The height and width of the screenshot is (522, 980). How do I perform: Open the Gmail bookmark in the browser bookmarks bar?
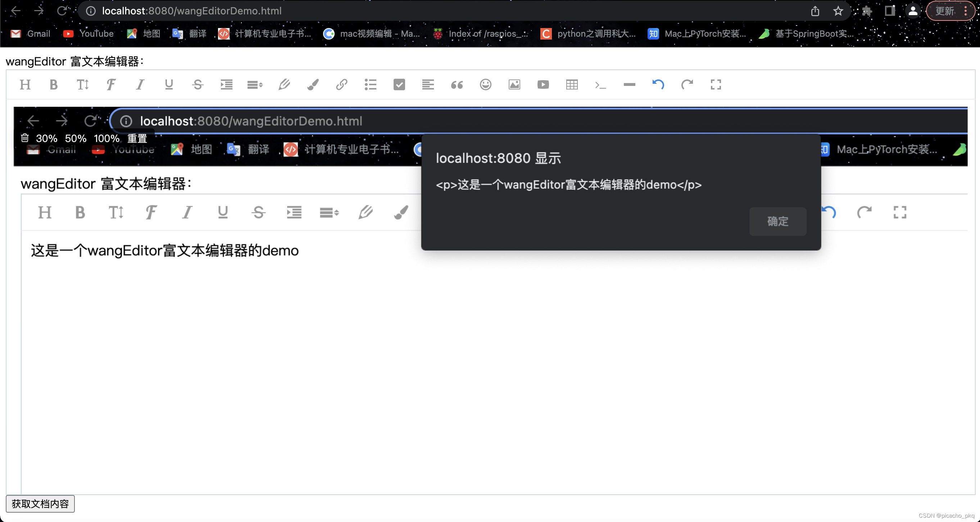pos(31,34)
